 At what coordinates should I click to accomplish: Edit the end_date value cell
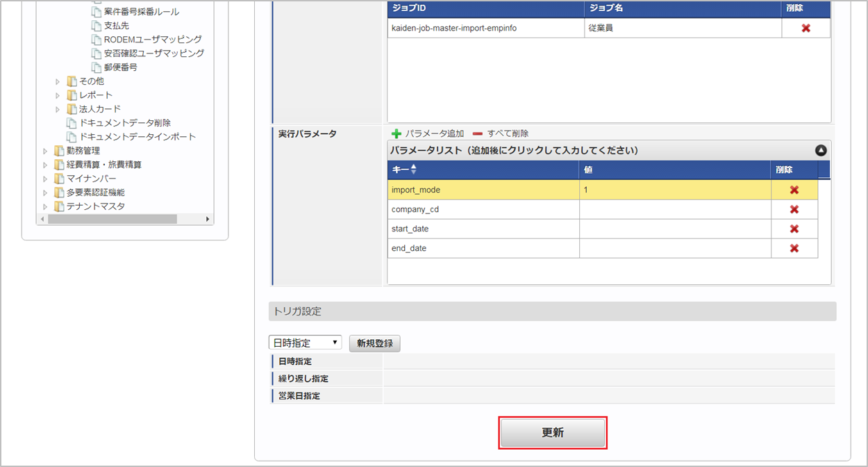tap(675, 248)
